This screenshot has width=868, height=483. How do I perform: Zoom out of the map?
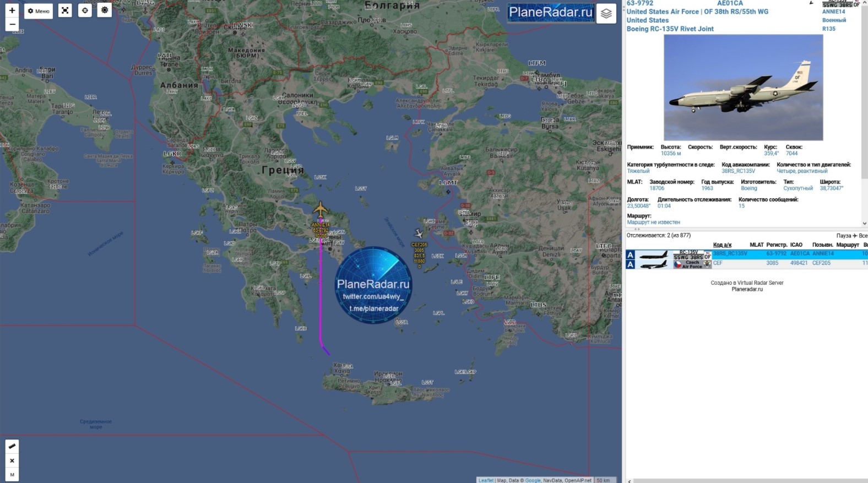click(12, 24)
